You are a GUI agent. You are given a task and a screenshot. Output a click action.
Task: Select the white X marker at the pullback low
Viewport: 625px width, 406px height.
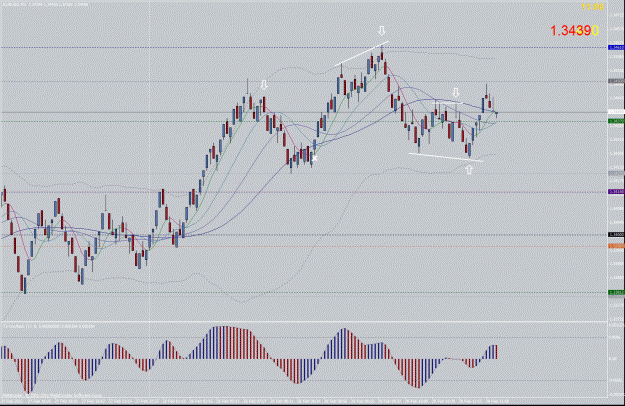click(x=314, y=159)
